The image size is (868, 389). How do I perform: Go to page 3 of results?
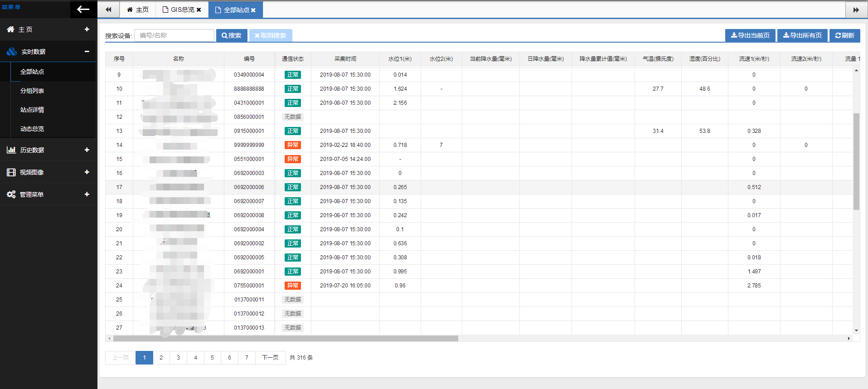click(x=178, y=358)
